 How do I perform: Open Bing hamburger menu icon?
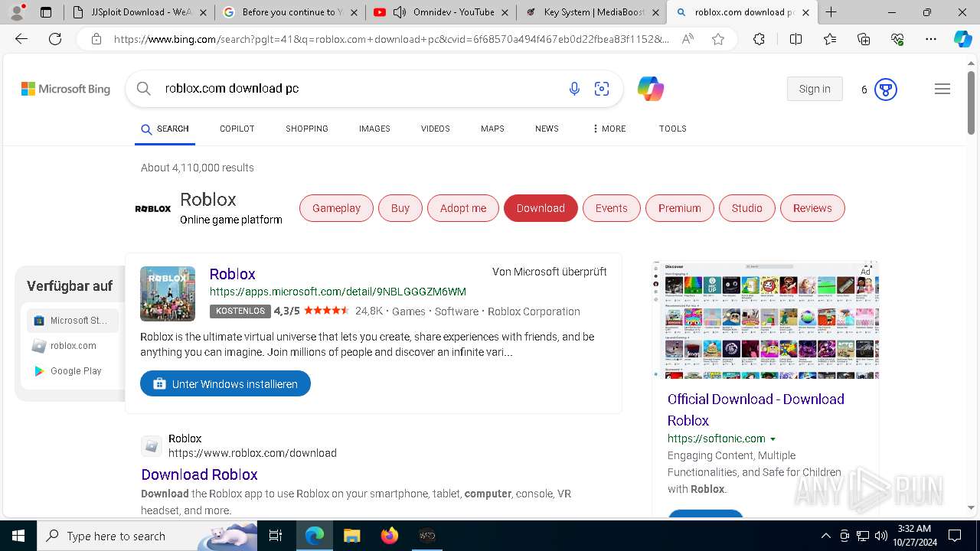click(942, 89)
